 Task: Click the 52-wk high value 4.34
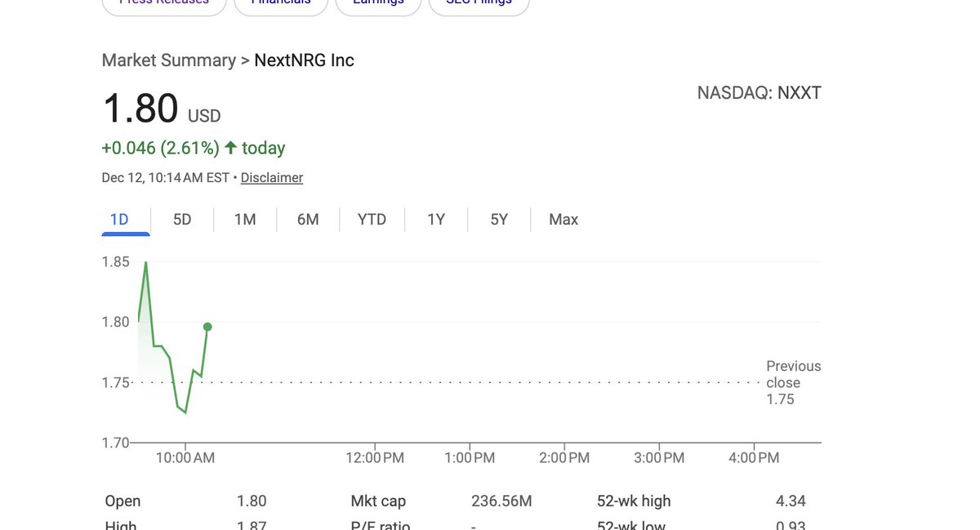coord(791,501)
